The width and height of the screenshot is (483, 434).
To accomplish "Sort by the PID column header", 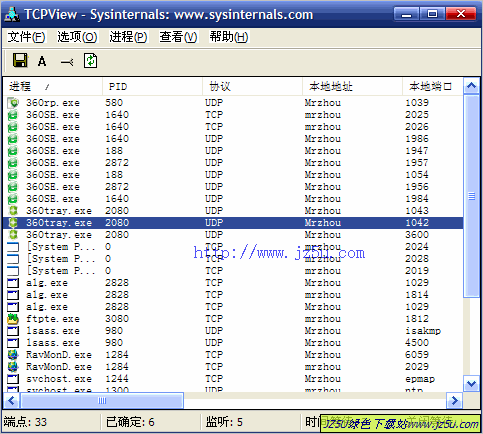I will point(152,87).
